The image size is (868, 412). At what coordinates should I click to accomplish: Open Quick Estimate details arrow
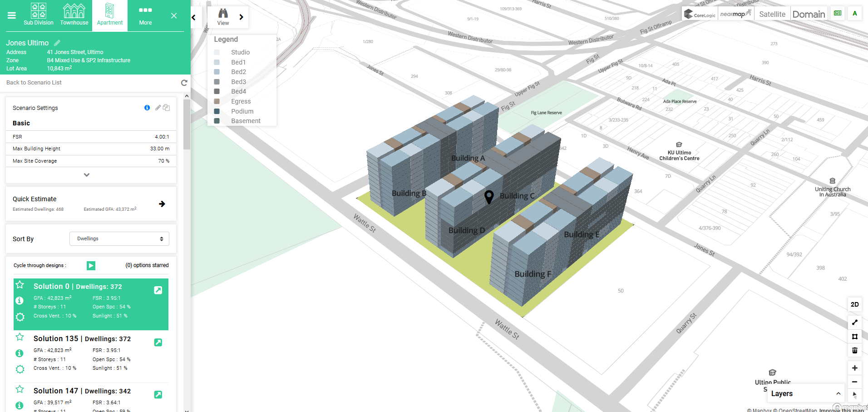click(x=162, y=204)
